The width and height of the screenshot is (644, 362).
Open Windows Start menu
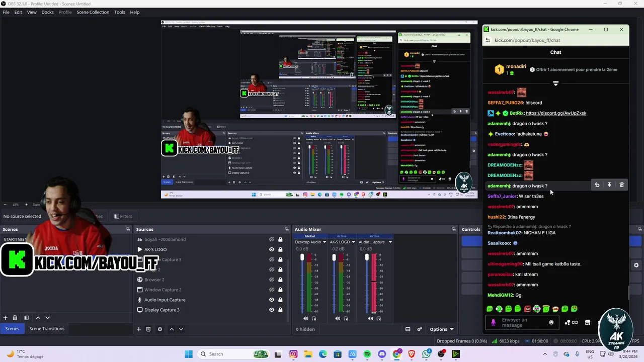pyautogui.click(x=189, y=354)
